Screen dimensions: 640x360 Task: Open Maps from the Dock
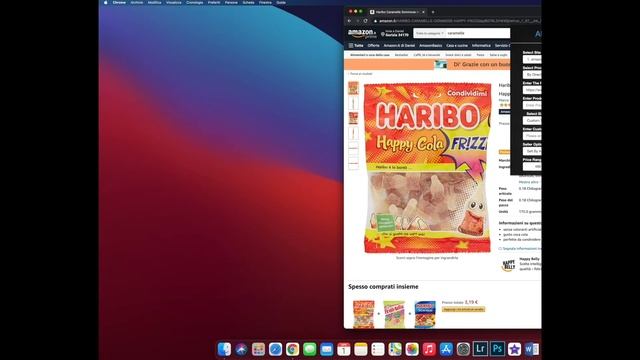pos(395,349)
